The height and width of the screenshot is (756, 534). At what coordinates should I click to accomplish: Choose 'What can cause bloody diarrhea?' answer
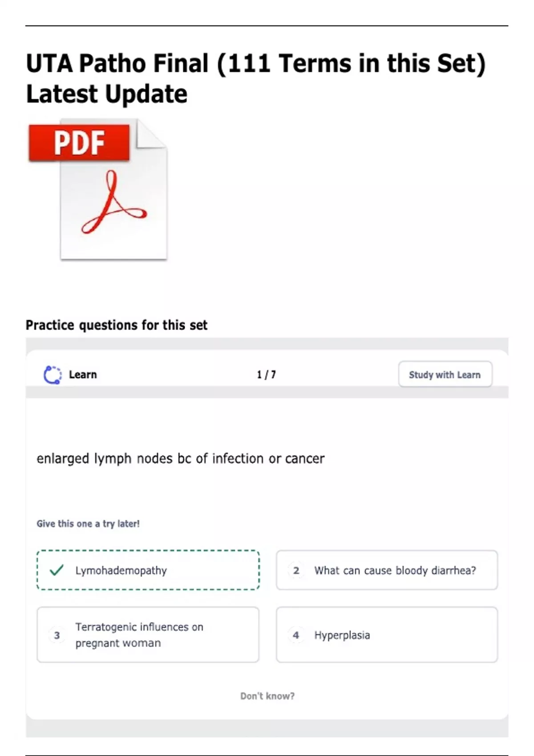[387, 570]
